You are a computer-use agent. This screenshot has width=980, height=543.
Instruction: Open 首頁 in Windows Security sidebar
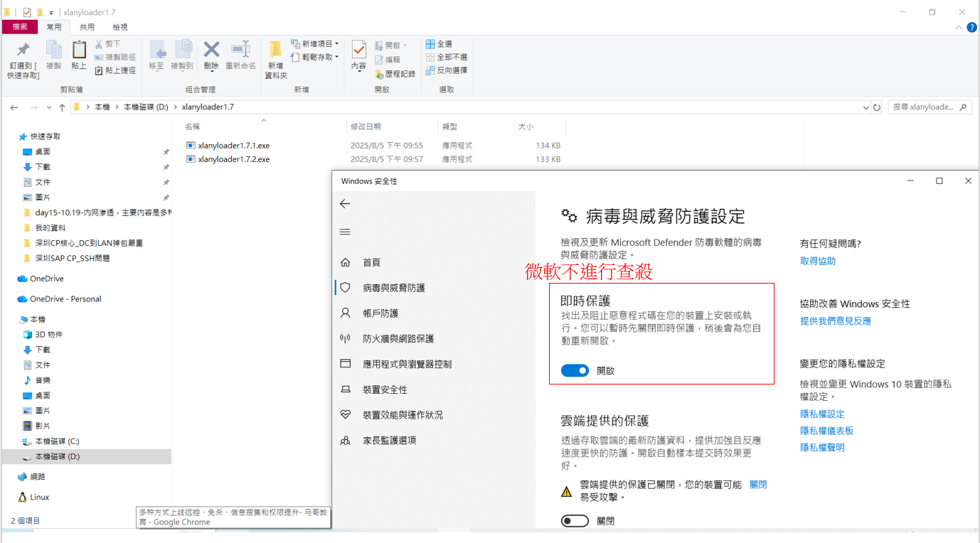[371, 262]
